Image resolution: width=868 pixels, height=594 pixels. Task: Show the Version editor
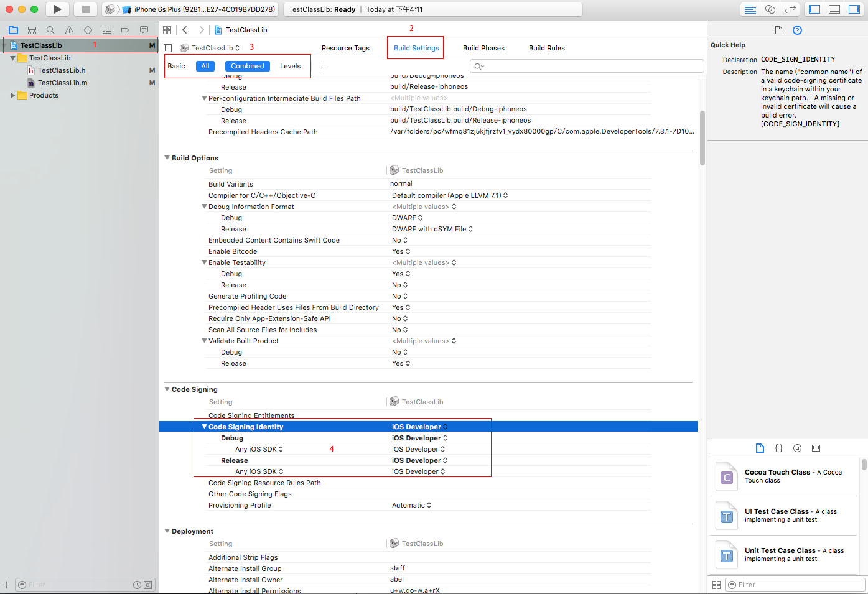[790, 9]
